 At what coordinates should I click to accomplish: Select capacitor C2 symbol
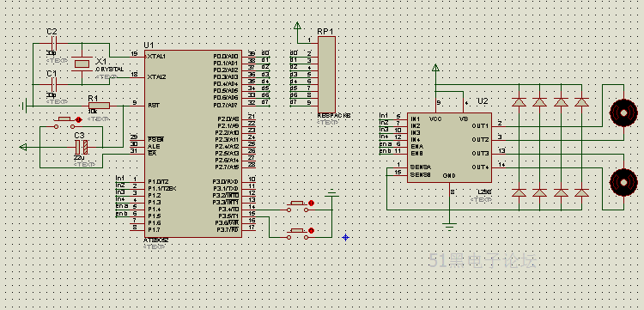pos(53,42)
